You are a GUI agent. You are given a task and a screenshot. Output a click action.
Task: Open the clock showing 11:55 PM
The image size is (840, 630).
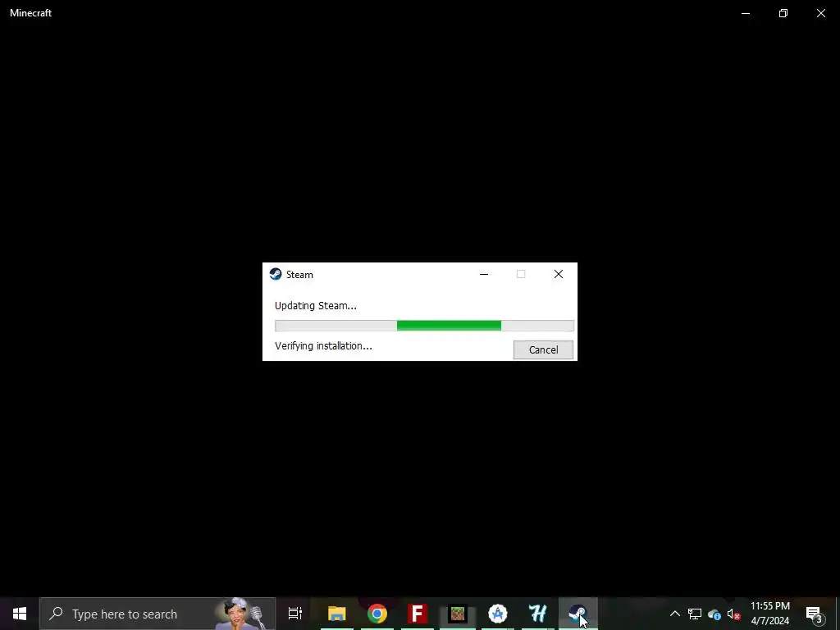[769, 614]
